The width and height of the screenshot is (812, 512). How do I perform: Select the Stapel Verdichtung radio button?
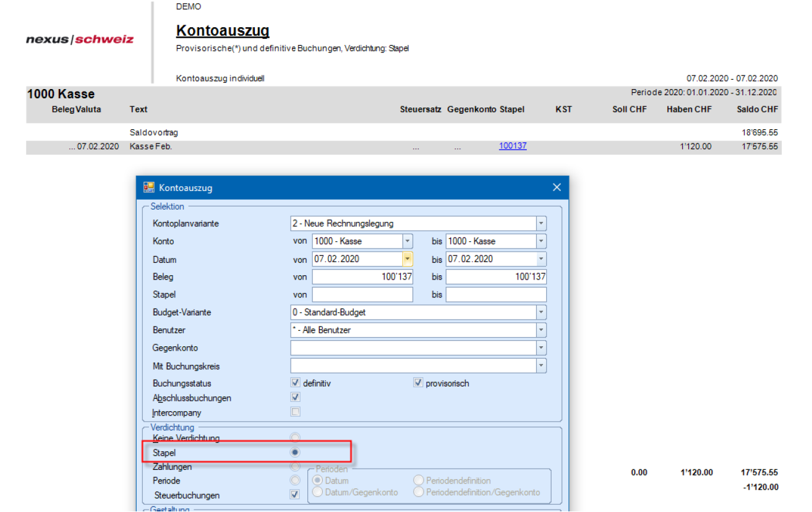pyautogui.click(x=296, y=453)
